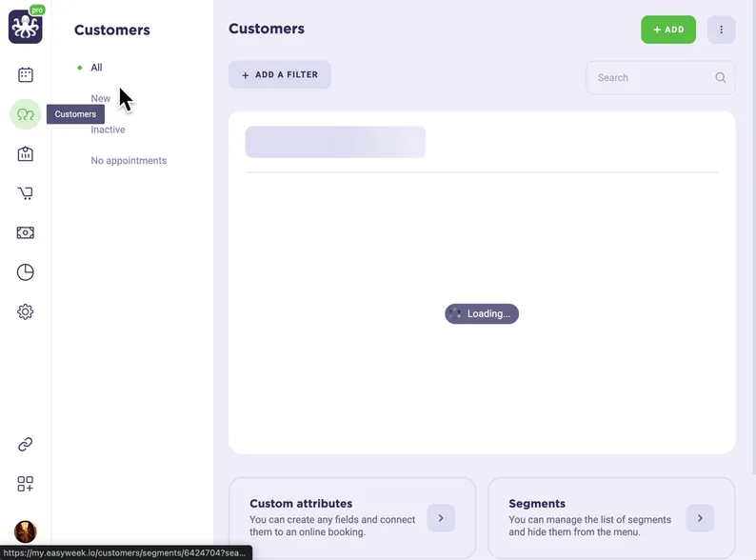
Task: Open the company building sidebar icon
Action: click(x=26, y=154)
